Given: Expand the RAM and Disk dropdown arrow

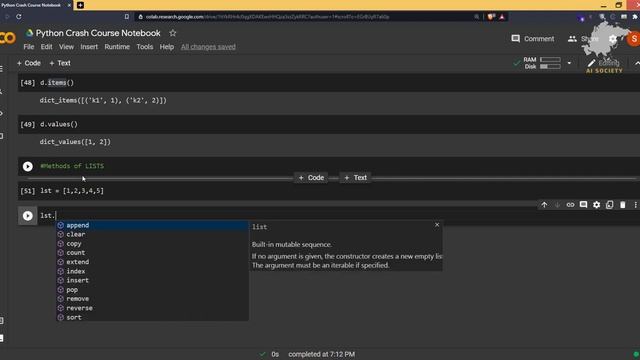Looking at the screenshot, I should pos(569,63).
